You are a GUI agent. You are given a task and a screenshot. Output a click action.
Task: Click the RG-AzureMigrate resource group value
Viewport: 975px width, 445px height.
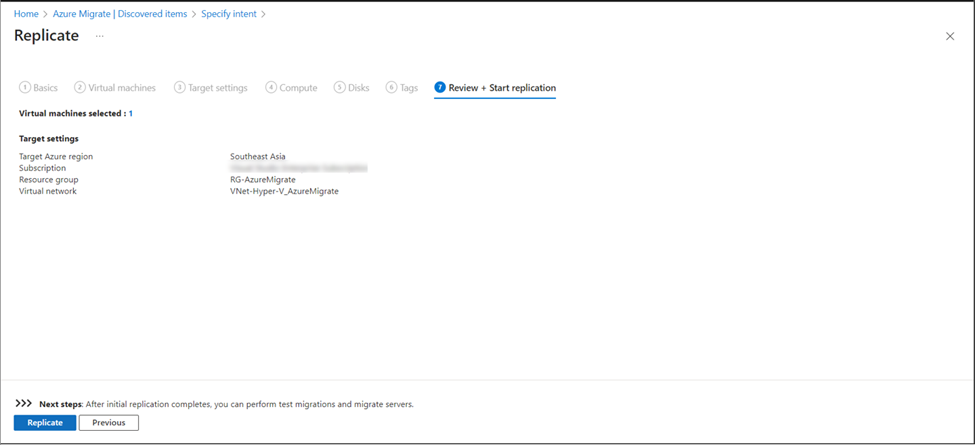pos(262,180)
